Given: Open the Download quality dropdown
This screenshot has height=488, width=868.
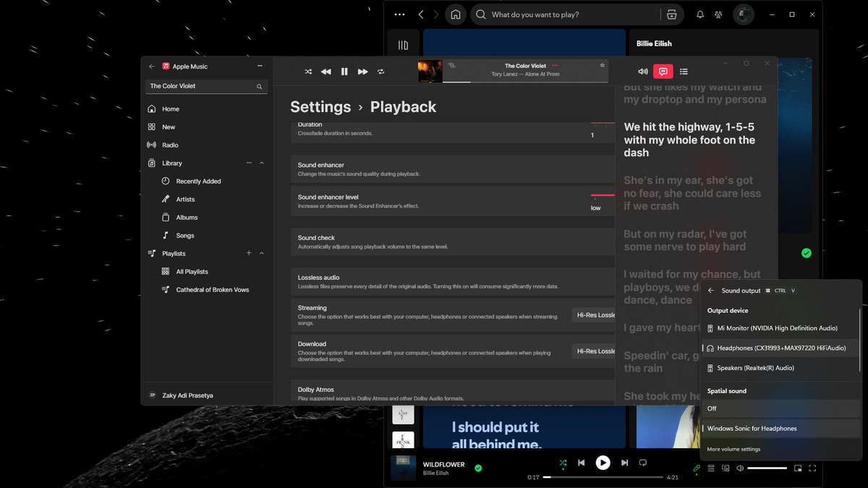Looking at the screenshot, I should pos(593,351).
